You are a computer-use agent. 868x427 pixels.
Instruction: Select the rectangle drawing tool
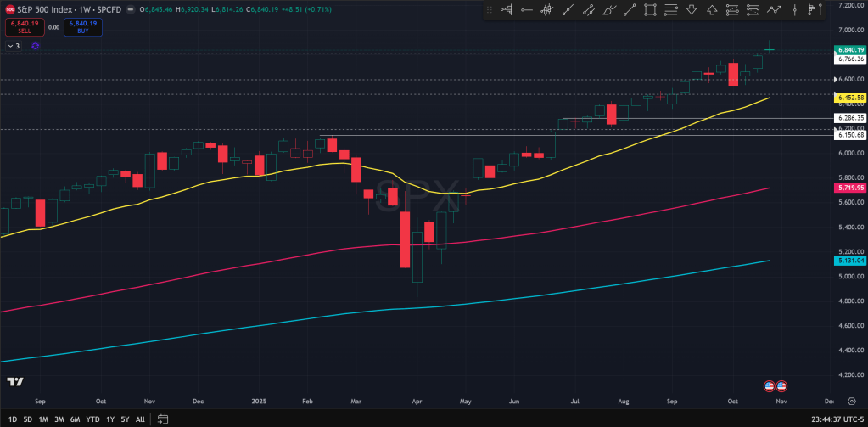pyautogui.click(x=650, y=10)
